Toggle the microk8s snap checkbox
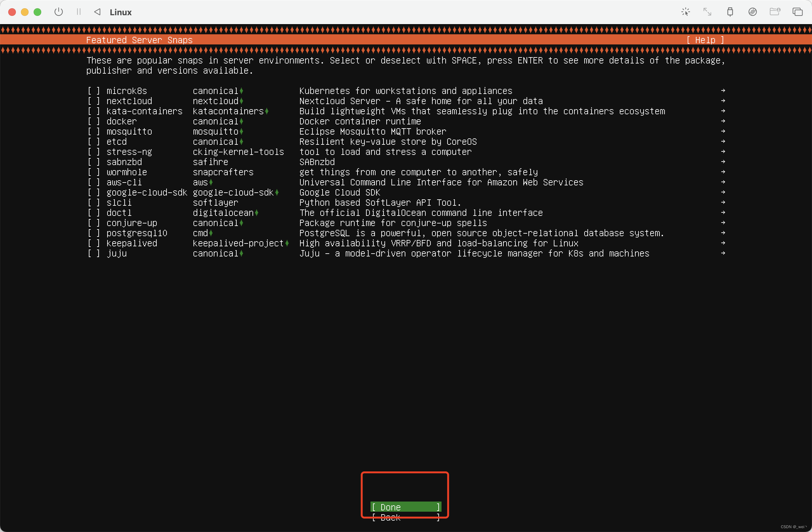812x532 pixels. coord(94,91)
